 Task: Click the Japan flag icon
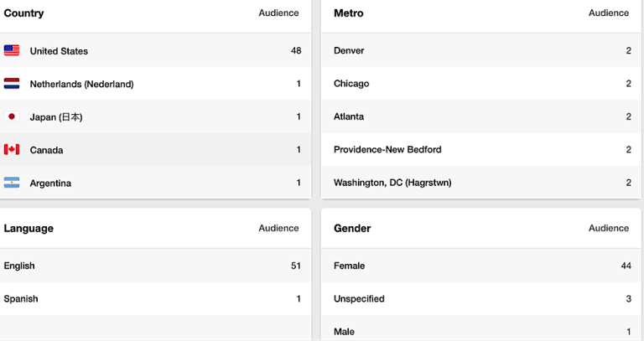pyautogui.click(x=12, y=116)
